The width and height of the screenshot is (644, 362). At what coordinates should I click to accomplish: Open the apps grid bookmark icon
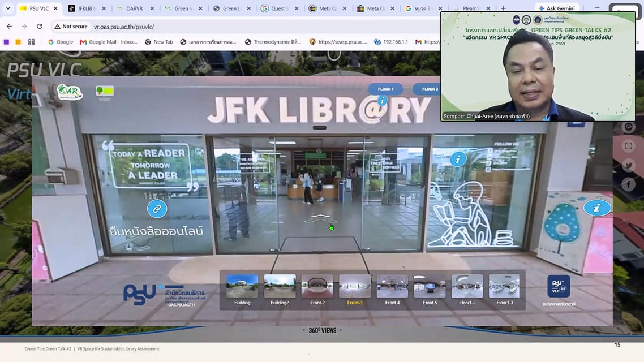click(31, 42)
